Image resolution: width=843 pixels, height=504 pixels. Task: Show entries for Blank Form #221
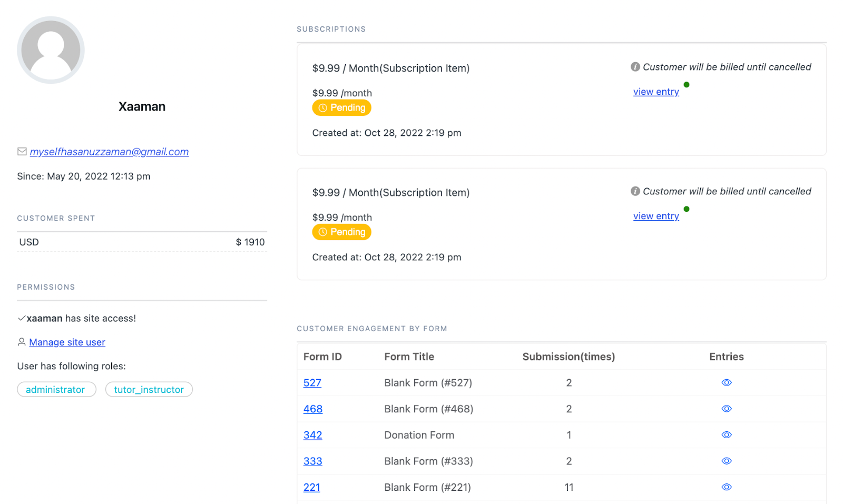point(727,487)
